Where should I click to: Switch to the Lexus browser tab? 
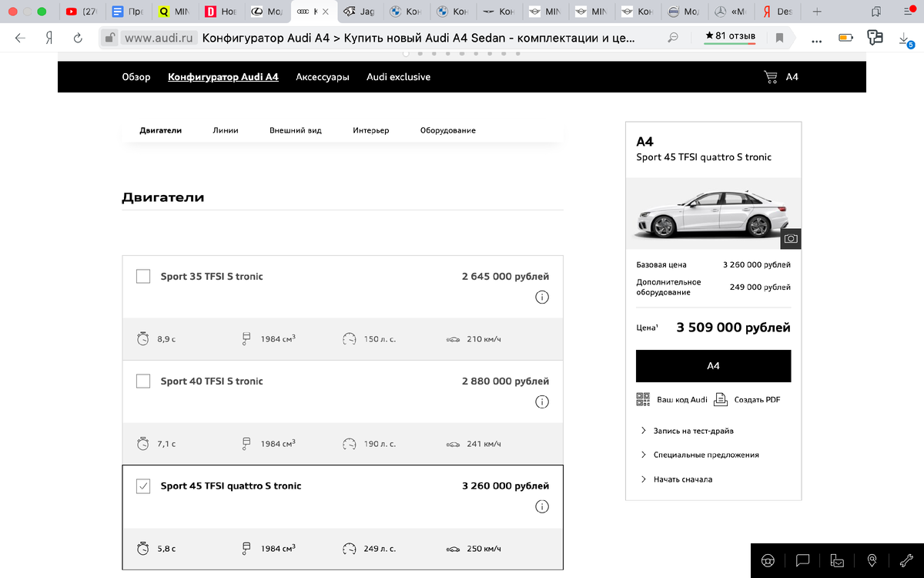(x=266, y=12)
